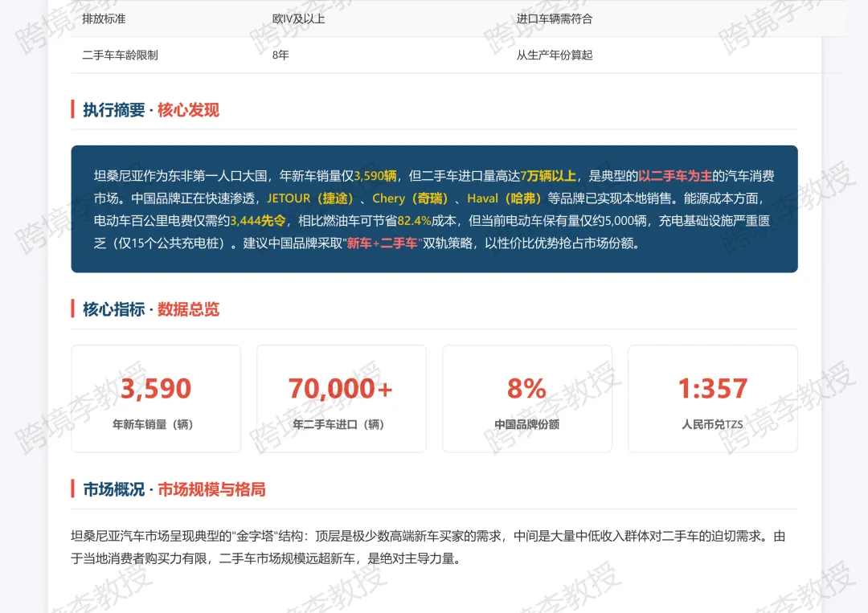Select the '从生产年份算起' note cell
The image size is (868, 613).
(554, 55)
